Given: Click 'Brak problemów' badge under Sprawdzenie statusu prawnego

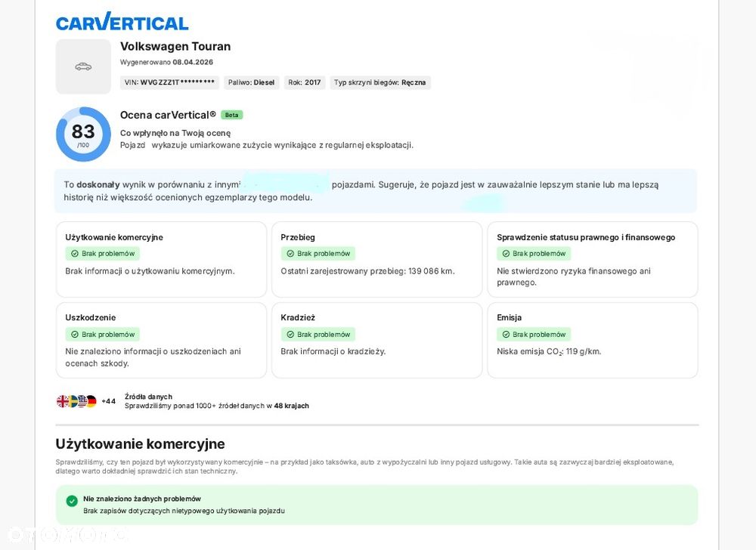Looking at the screenshot, I should (x=534, y=254).
